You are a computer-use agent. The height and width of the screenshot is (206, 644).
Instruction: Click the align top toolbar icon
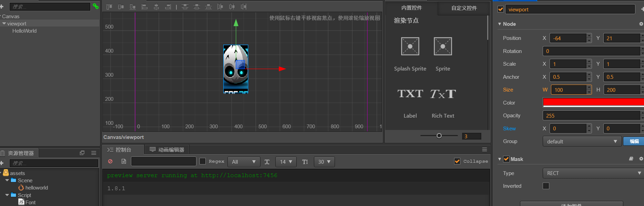pos(109,7)
